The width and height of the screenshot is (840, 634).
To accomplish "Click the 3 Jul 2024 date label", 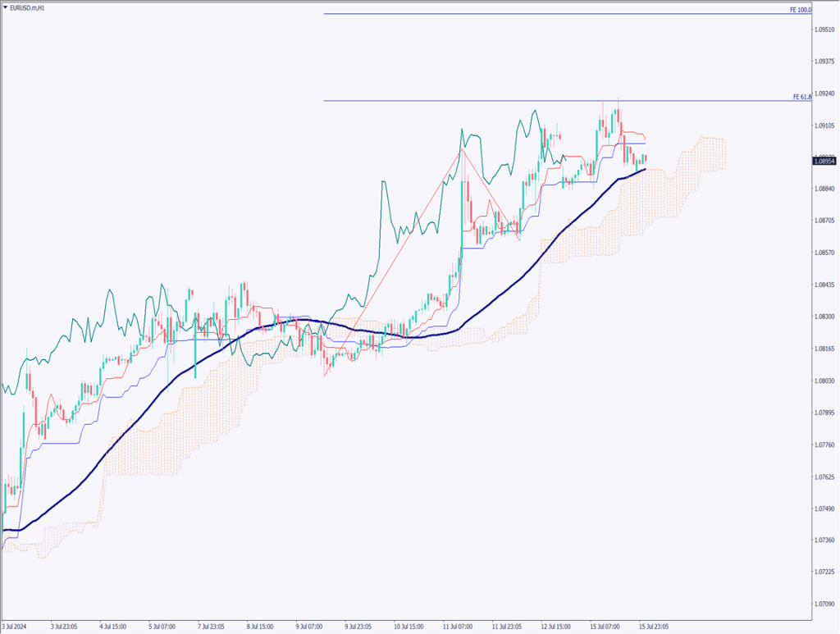I will click(16, 624).
